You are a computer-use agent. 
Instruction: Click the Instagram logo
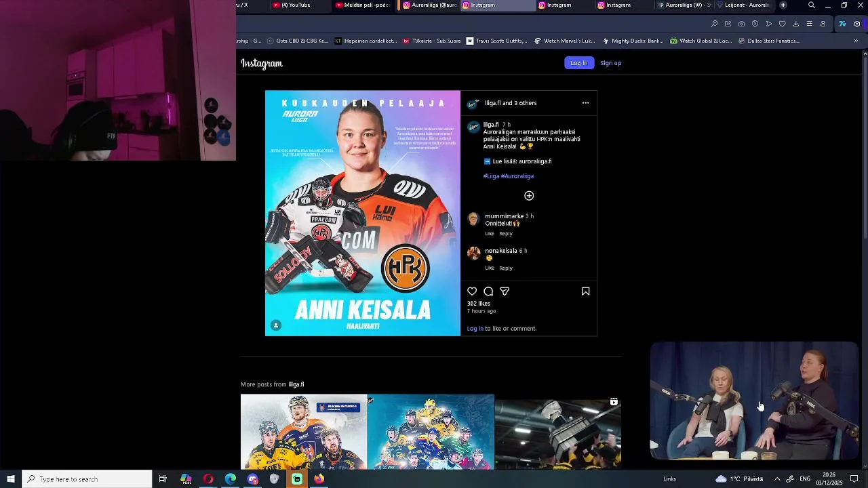tap(262, 63)
